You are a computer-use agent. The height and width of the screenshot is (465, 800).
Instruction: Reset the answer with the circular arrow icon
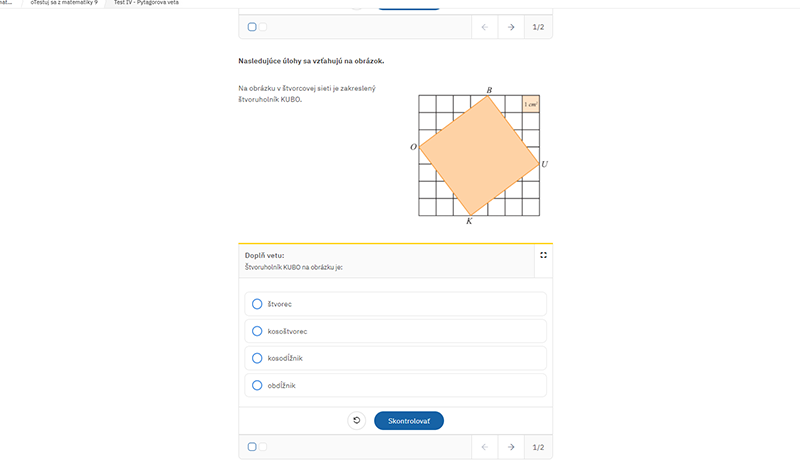[357, 421]
